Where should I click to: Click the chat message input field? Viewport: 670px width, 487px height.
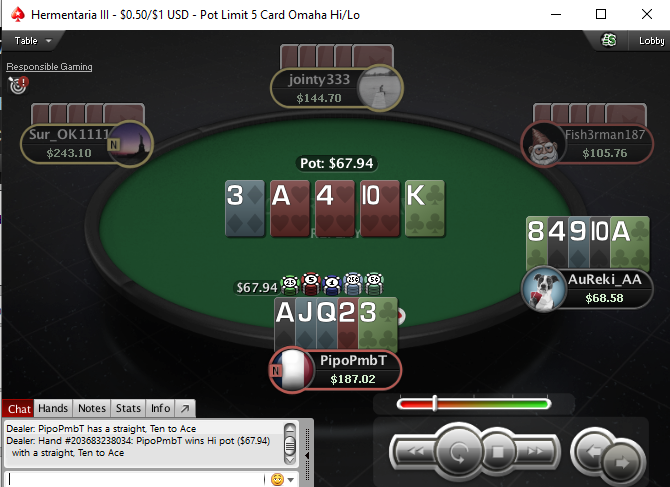[x=135, y=479]
